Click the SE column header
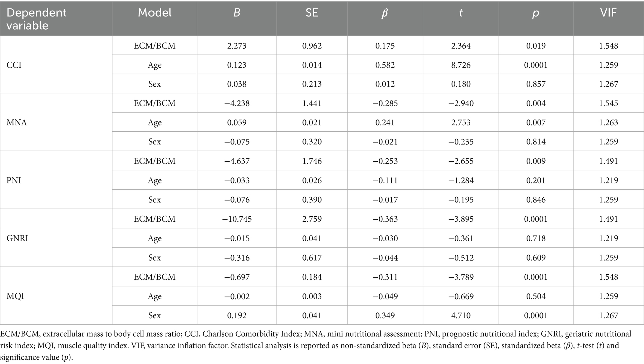 pos(311,13)
